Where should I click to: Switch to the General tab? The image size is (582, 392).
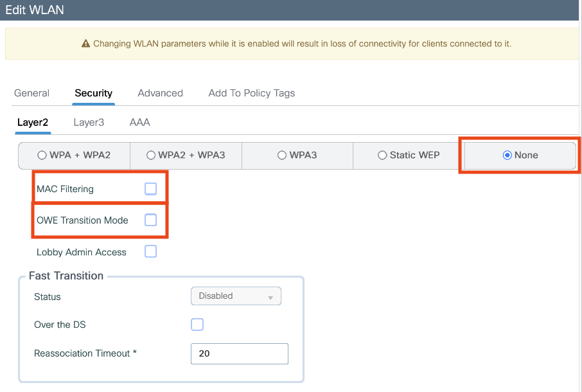point(31,93)
